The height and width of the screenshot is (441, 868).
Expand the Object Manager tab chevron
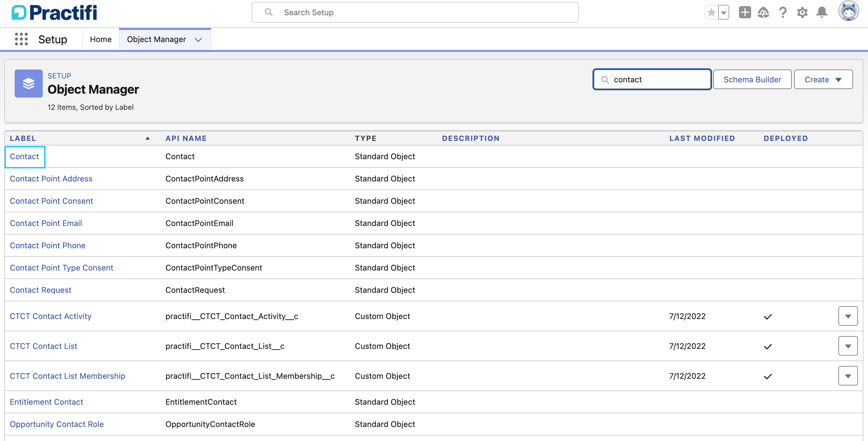click(x=199, y=40)
